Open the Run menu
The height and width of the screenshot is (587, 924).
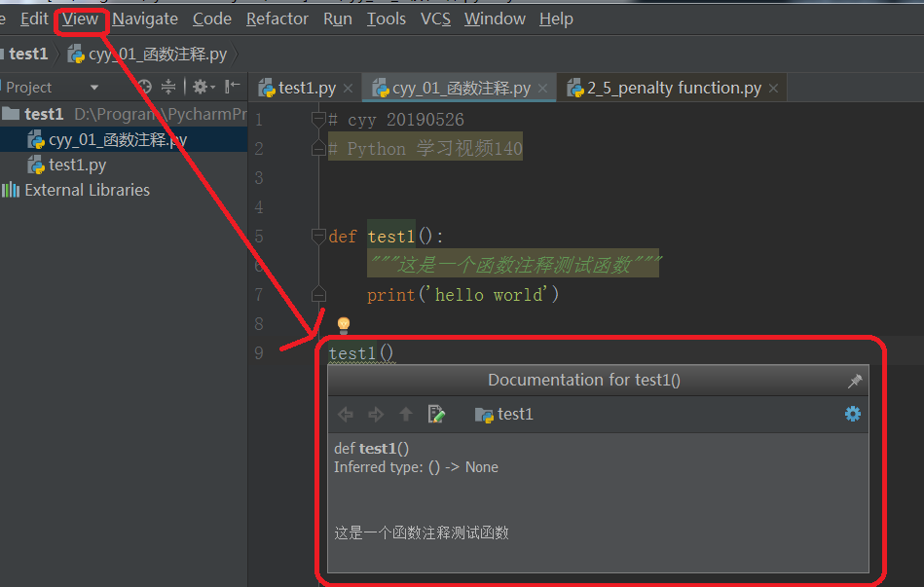pyautogui.click(x=337, y=18)
